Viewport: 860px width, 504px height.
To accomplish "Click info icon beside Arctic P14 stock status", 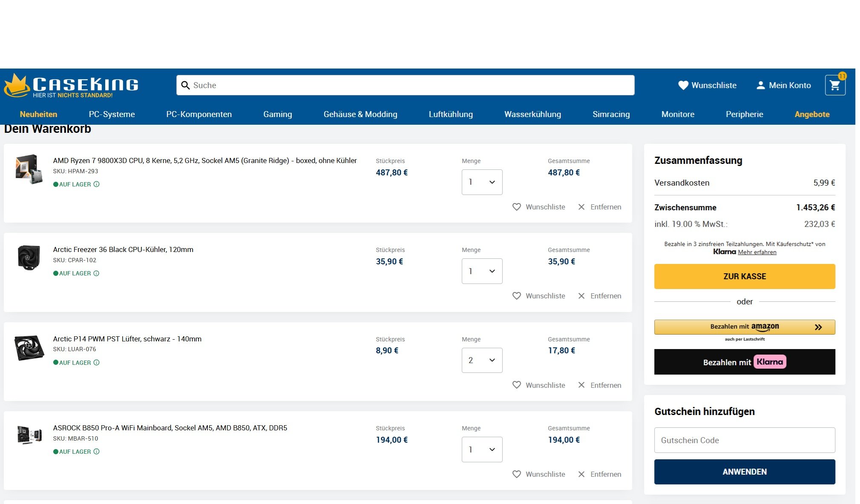I will [x=97, y=363].
